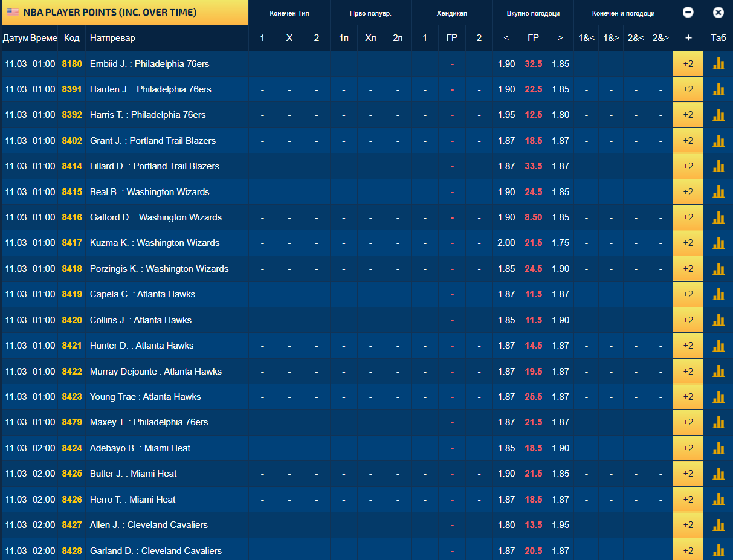Open statistics chart icon for Hunter D.

718,346
